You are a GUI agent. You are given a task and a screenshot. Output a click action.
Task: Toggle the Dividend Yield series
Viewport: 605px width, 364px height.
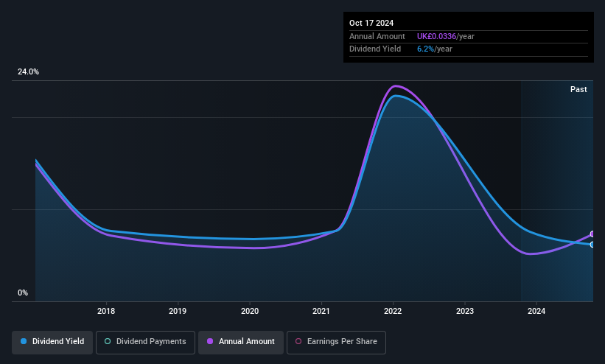pos(52,342)
